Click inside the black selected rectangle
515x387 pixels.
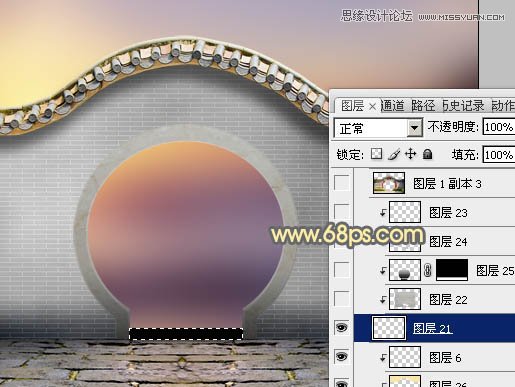point(186,334)
